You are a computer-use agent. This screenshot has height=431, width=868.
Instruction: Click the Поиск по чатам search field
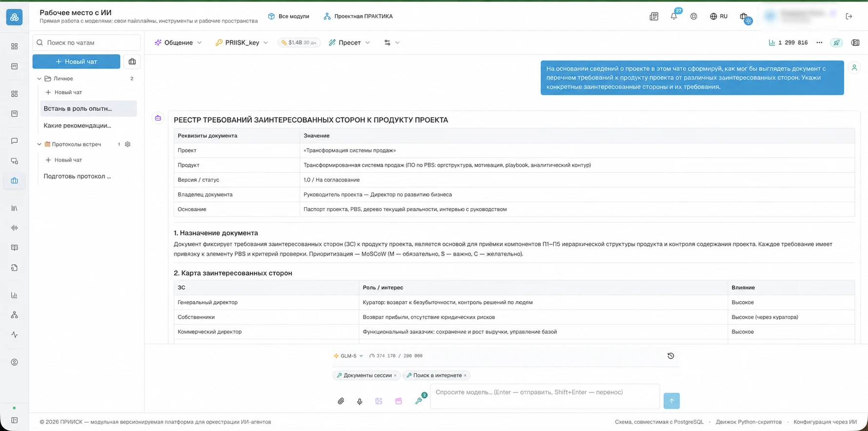tap(87, 42)
